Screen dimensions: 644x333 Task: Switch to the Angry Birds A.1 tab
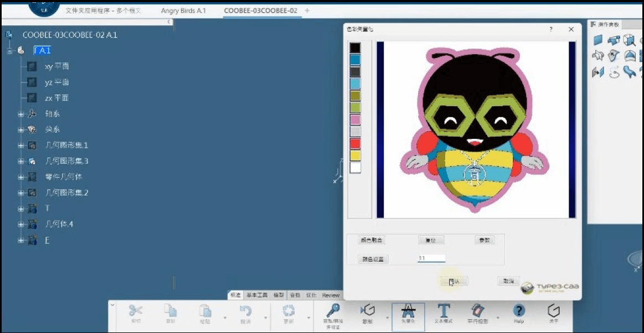[183, 11]
